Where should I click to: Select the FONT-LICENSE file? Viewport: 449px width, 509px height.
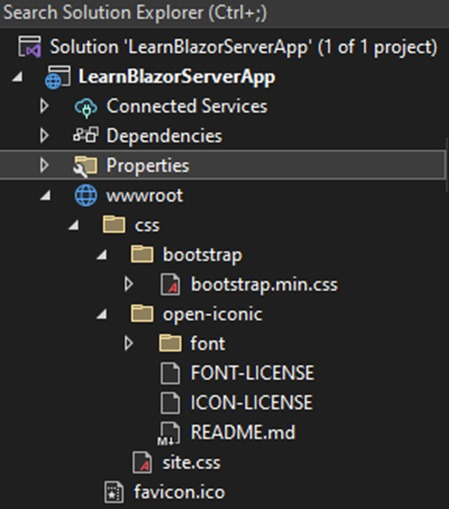[252, 373]
